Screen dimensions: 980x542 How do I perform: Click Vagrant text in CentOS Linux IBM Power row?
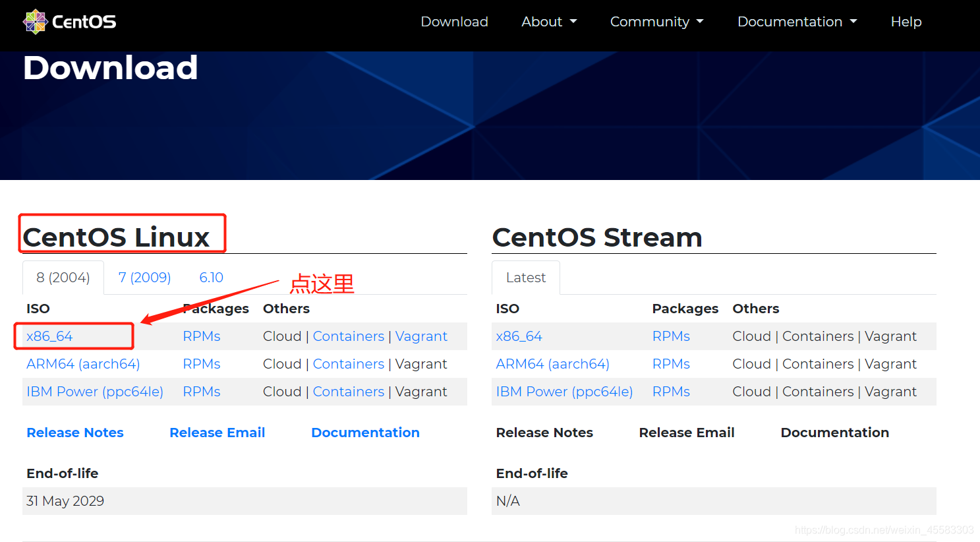421,392
